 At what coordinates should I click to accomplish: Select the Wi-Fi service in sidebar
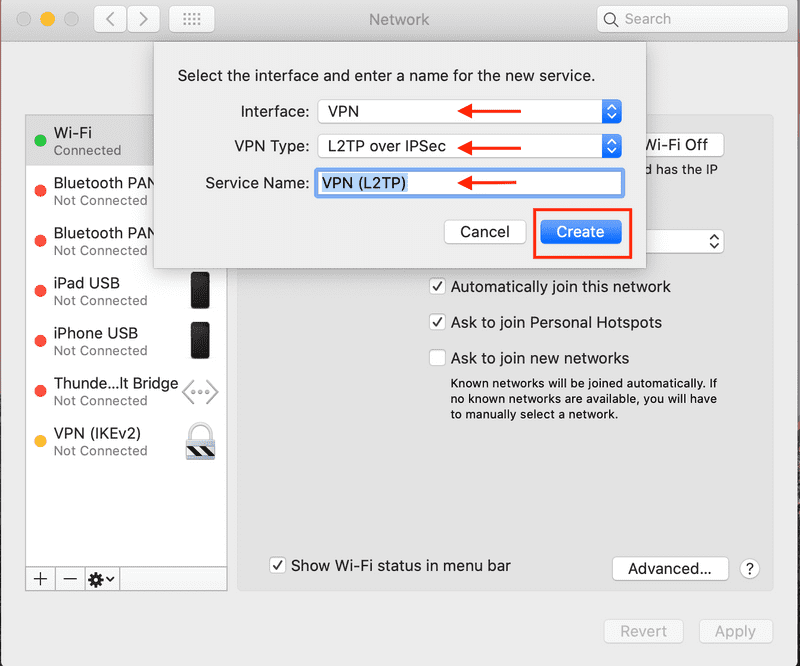click(90, 140)
